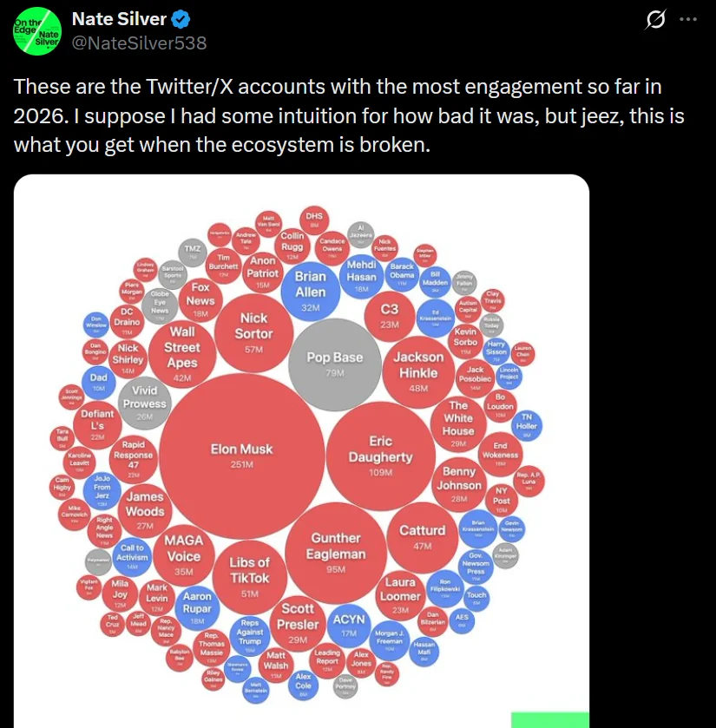This screenshot has width=716, height=728.
Task: Open the three-dot more options menu
Action: (688, 20)
